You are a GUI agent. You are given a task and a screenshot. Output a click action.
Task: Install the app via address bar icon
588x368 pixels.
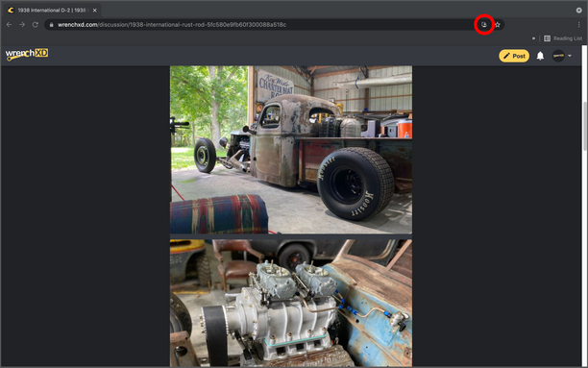484,25
